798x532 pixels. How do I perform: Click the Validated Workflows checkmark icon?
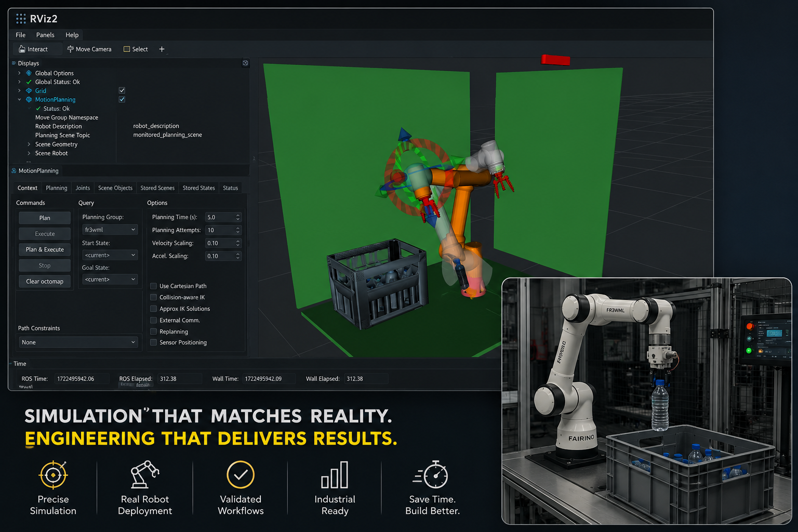tap(241, 474)
